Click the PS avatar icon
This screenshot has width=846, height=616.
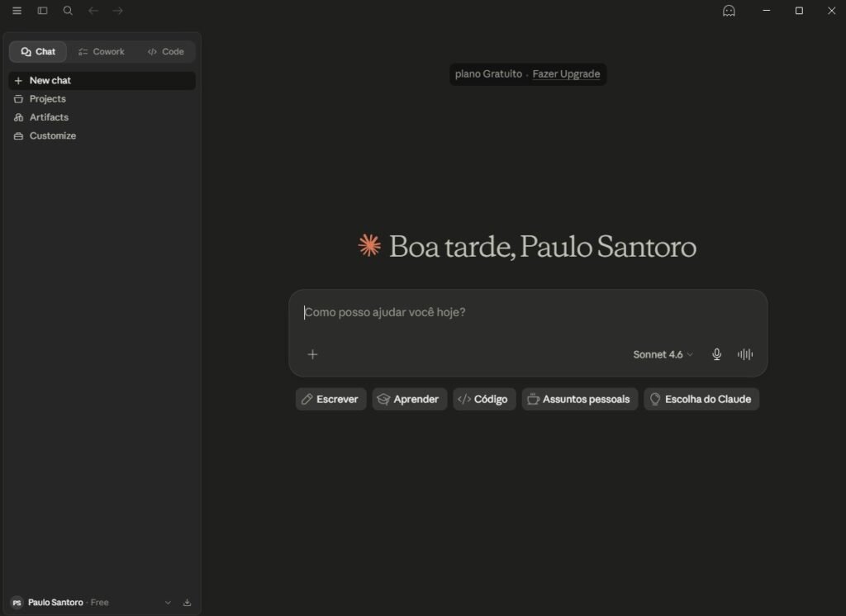click(17, 603)
